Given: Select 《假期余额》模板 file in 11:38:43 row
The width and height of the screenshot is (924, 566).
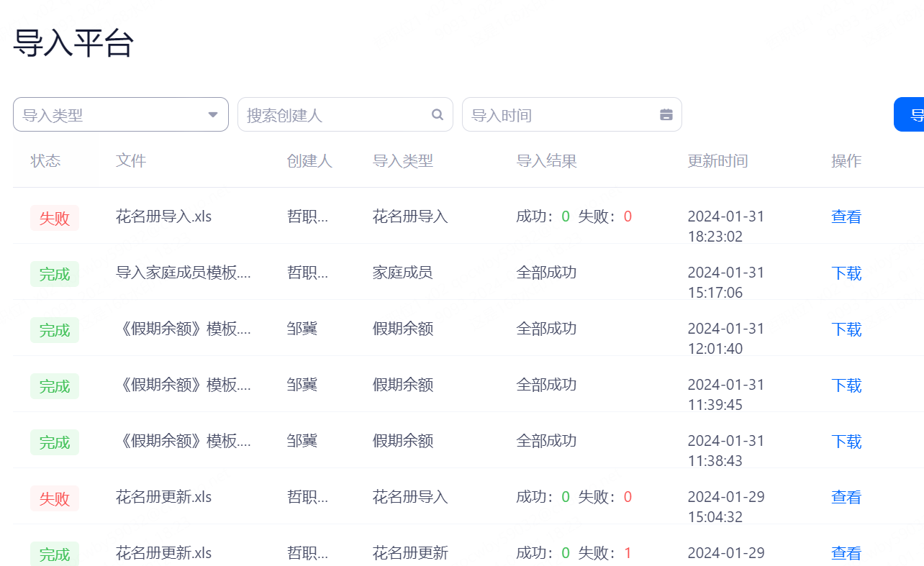Looking at the screenshot, I should tap(184, 441).
